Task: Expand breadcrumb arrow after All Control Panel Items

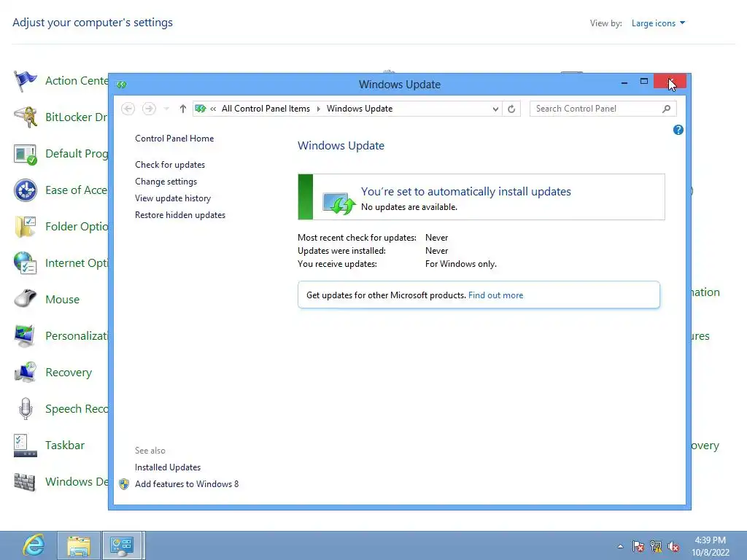Action: point(318,109)
